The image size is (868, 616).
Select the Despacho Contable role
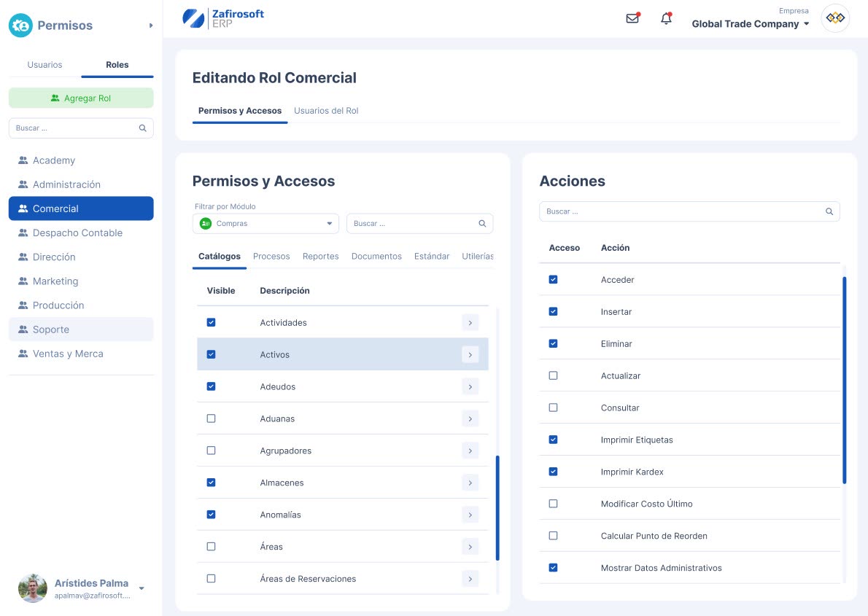coord(81,233)
